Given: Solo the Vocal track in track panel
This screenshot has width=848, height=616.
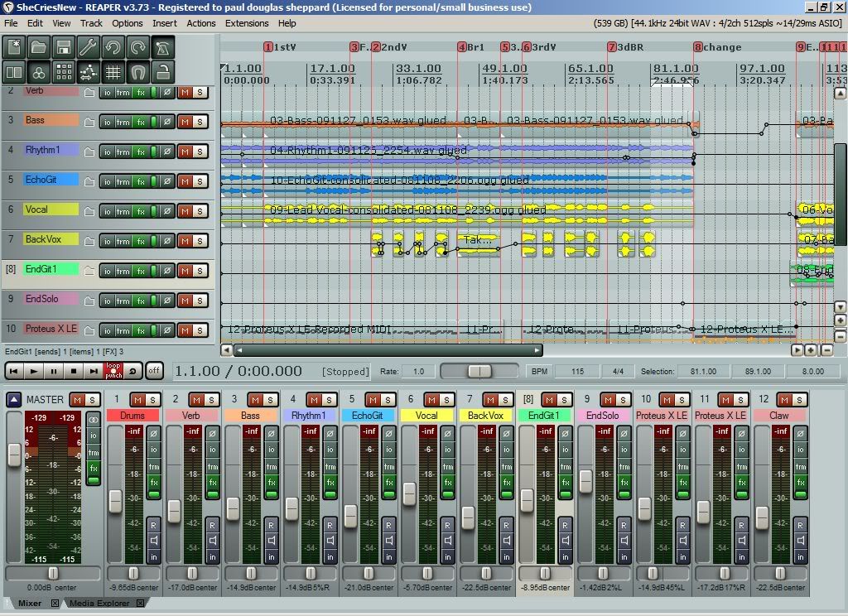Looking at the screenshot, I should (200, 211).
